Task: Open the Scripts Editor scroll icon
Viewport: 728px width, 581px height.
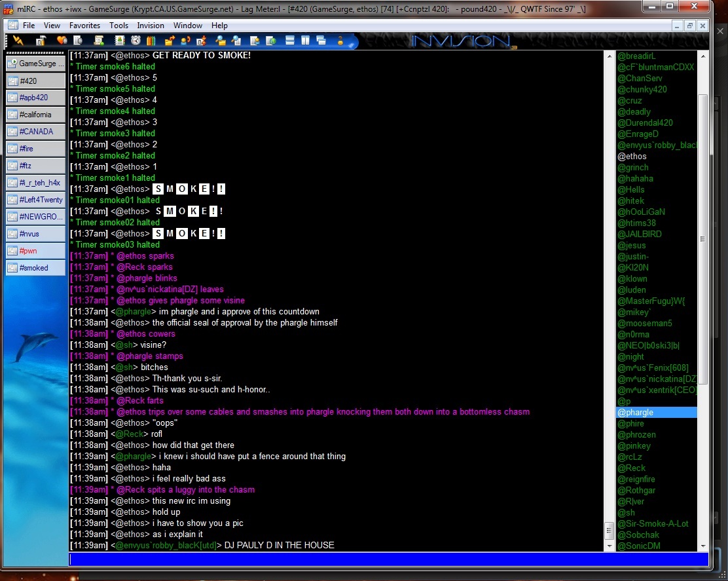Action: (99, 41)
